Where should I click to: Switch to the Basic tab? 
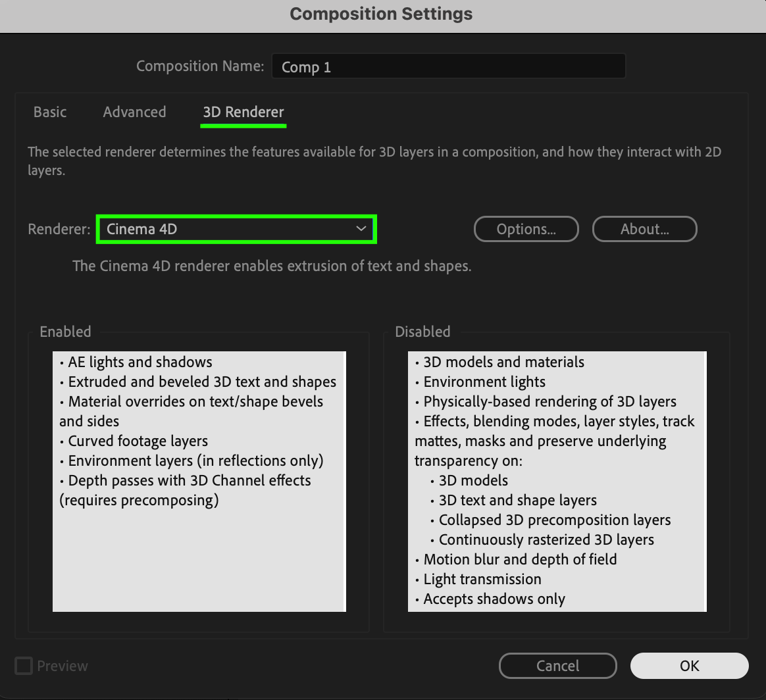click(50, 112)
